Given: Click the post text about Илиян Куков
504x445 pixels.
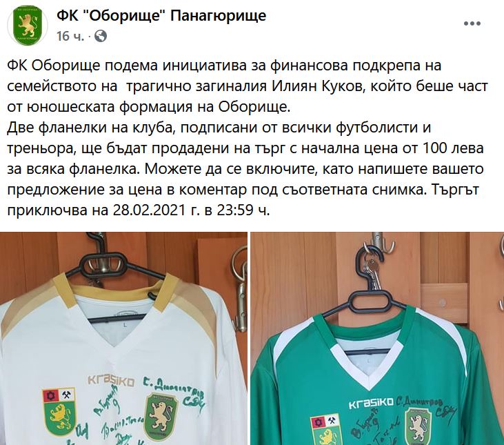Looking at the screenshot, I should [x=248, y=137].
